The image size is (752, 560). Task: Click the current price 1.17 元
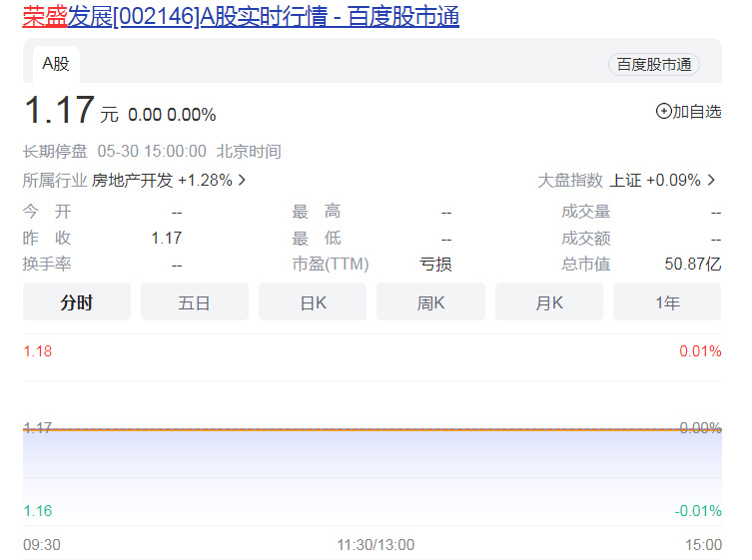[x=71, y=110]
